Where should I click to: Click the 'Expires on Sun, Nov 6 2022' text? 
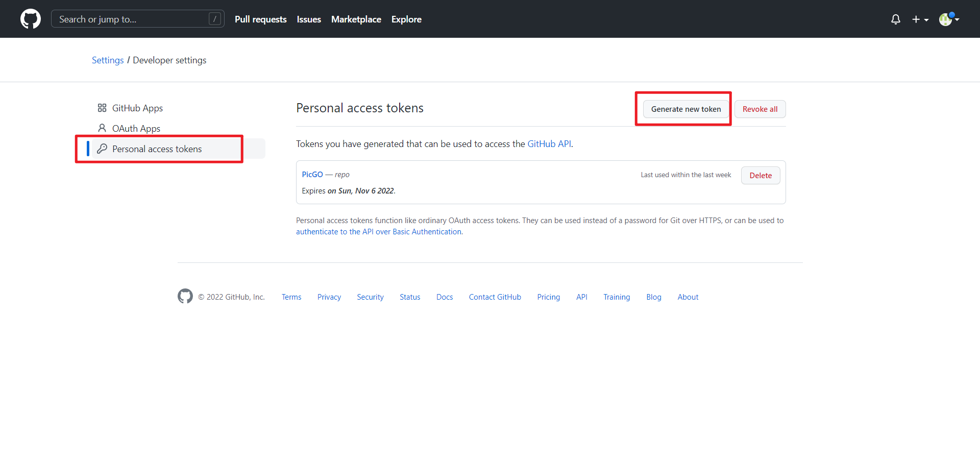click(349, 191)
